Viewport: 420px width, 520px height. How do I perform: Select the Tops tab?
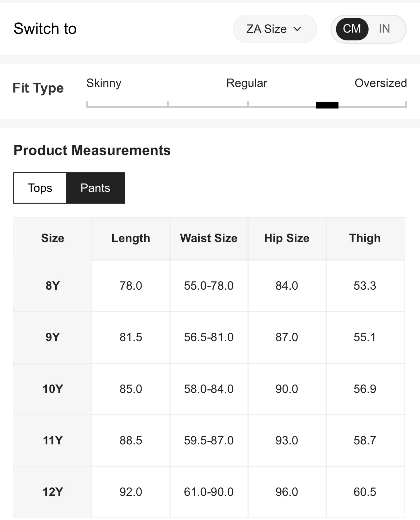click(40, 188)
